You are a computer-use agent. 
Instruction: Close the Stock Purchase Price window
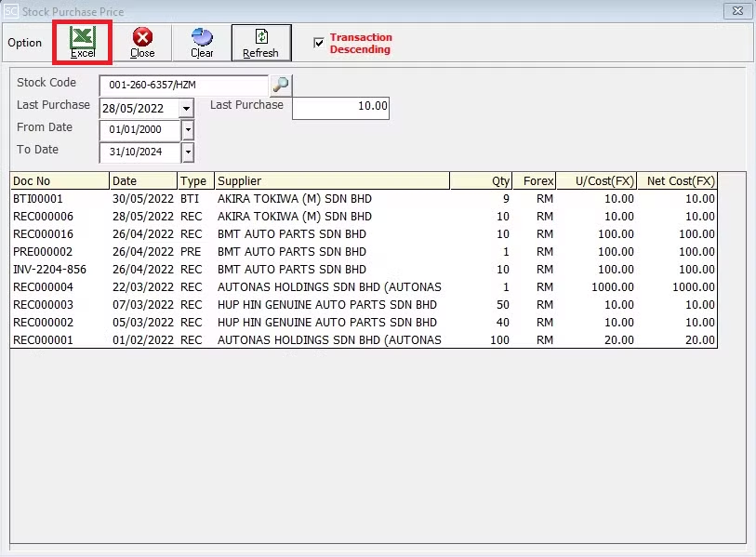[x=737, y=11]
